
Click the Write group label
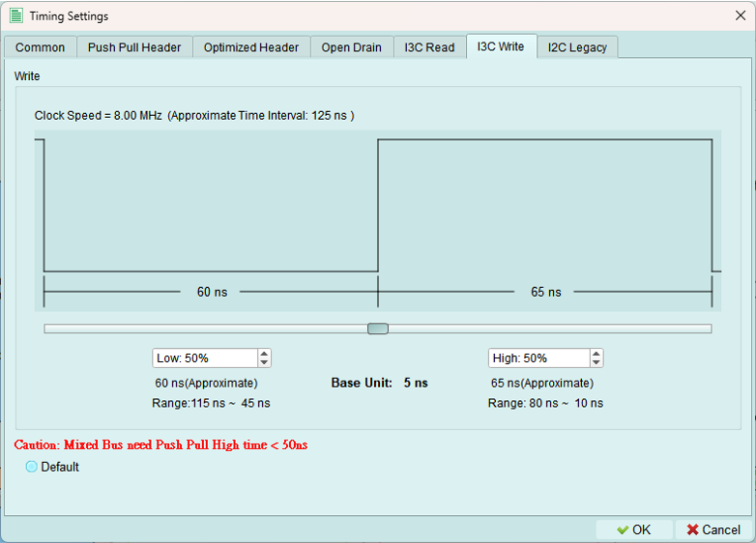coord(27,76)
